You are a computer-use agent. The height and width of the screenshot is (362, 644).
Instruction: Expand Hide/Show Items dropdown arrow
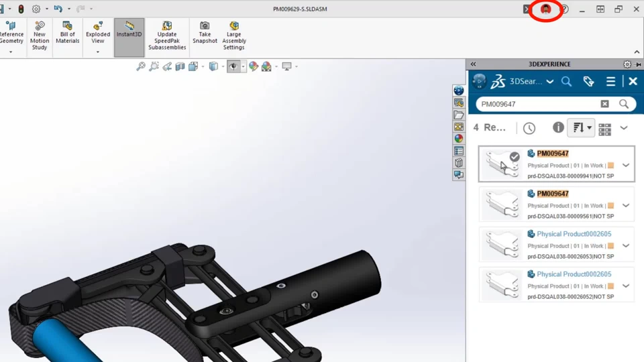click(243, 66)
